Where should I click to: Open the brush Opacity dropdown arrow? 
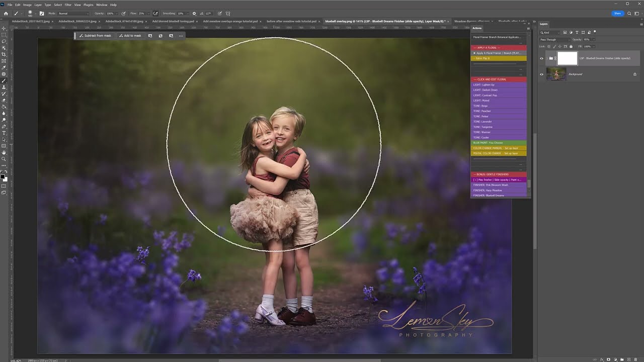tap(117, 14)
